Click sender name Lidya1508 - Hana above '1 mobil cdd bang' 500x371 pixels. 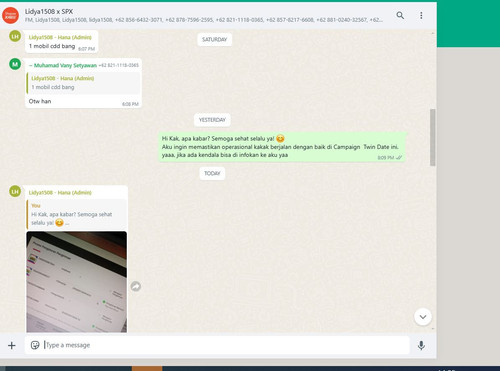coord(60,37)
